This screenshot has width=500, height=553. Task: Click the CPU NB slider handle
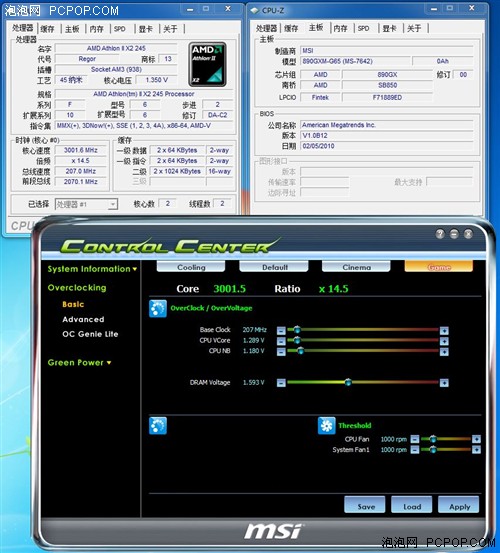coord(300,351)
